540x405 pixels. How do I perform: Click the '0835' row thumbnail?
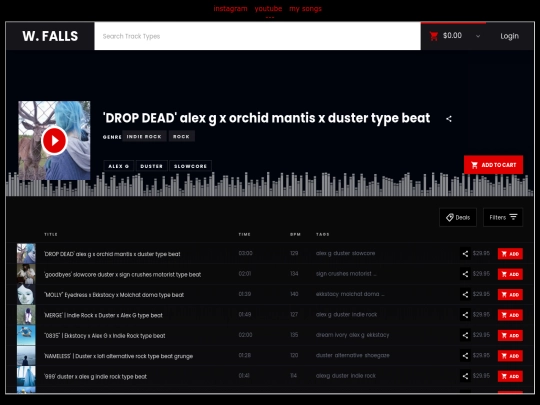click(x=26, y=335)
